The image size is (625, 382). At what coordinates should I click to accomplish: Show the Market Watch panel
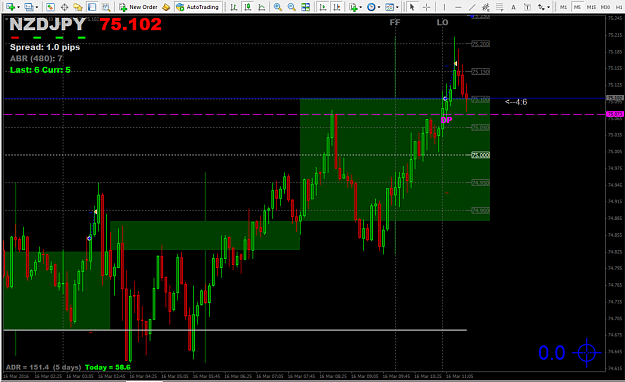click(x=50, y=7)
